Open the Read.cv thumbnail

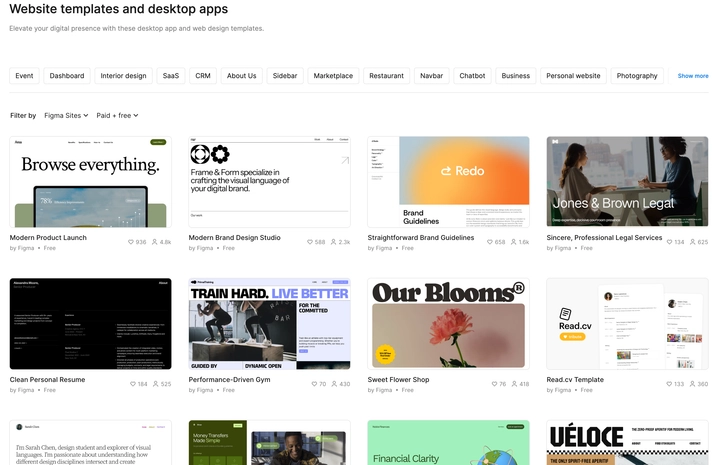coord(628,324)
